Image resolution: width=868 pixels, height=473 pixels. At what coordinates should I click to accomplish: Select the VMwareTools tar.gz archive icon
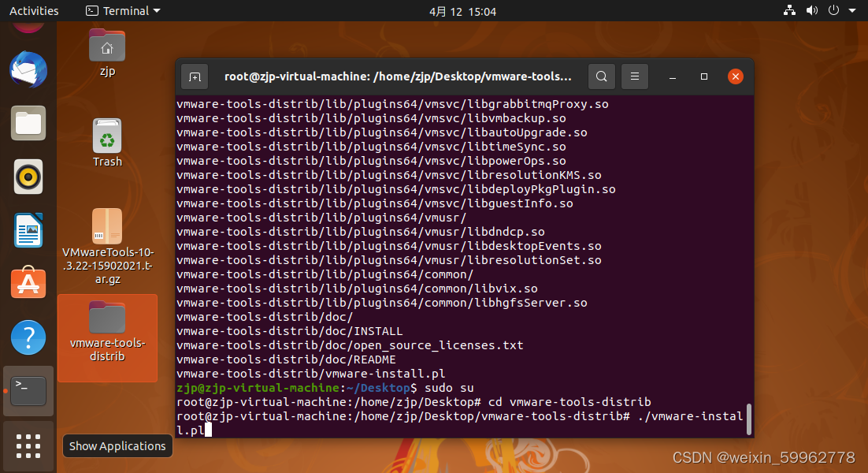107,247
